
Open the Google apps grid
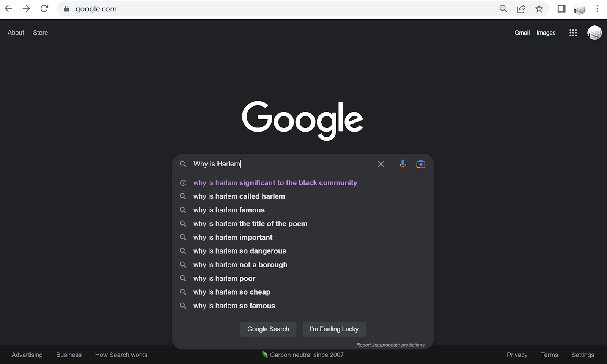(573, 33)
